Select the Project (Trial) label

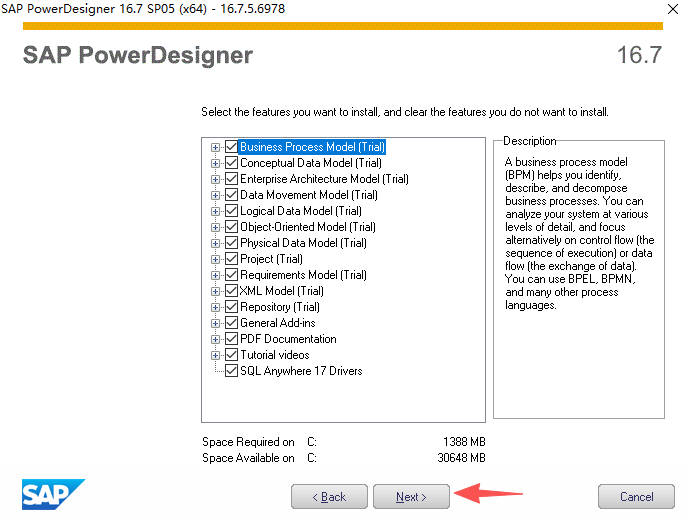pyautogui.click(x=272, y=259)
